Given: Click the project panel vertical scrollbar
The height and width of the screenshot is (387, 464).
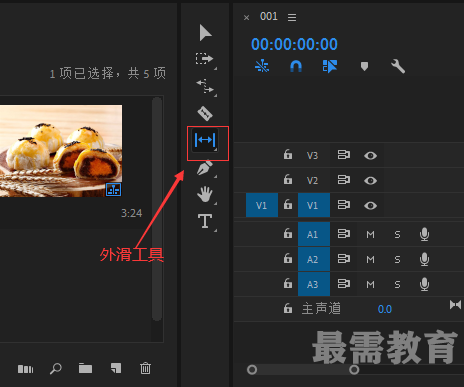Looking at the screenshot, I should (x=157, y=209).
